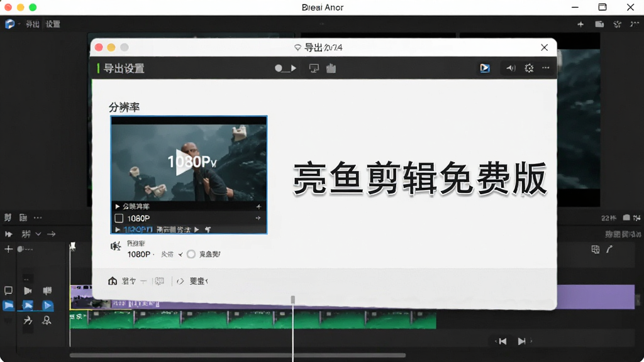The height and width of the screenshot is (362, 644).
Task: Close the export dialog with the X button
Action: click(544, 48)
